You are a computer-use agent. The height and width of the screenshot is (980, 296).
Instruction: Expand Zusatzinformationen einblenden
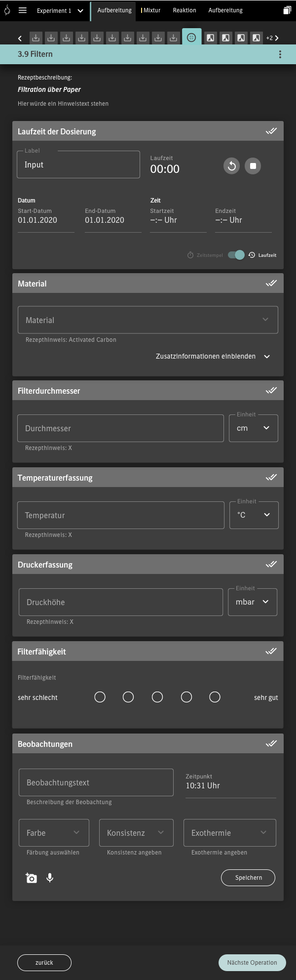pyautogui.click(x=213, y=356)
